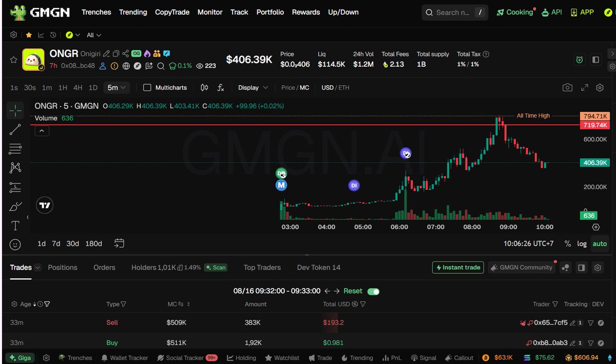616x364 pixels.
Task: Click the 0x08...bc48 contract address
Action: coord(78,66)
